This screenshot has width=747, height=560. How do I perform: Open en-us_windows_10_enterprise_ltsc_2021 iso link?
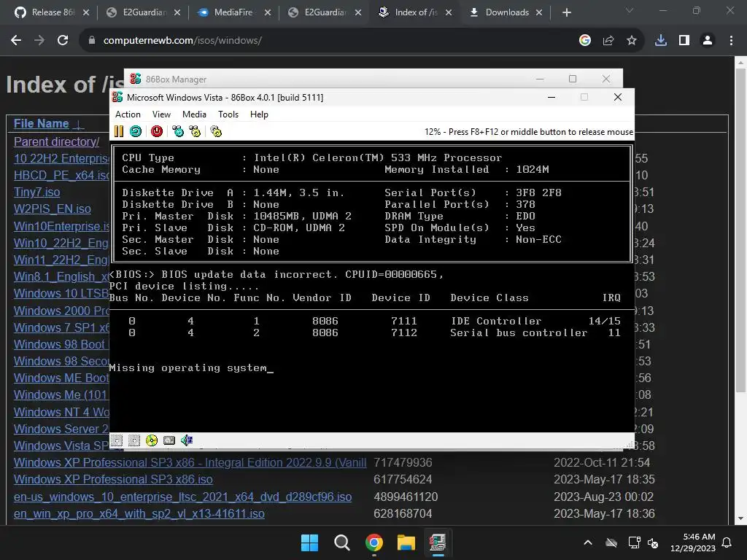click(183, 497)
